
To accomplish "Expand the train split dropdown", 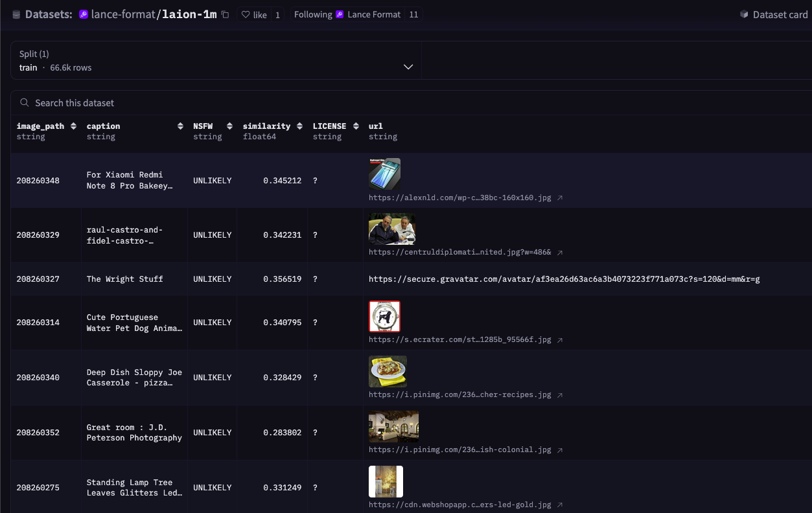I will [408, 67].
